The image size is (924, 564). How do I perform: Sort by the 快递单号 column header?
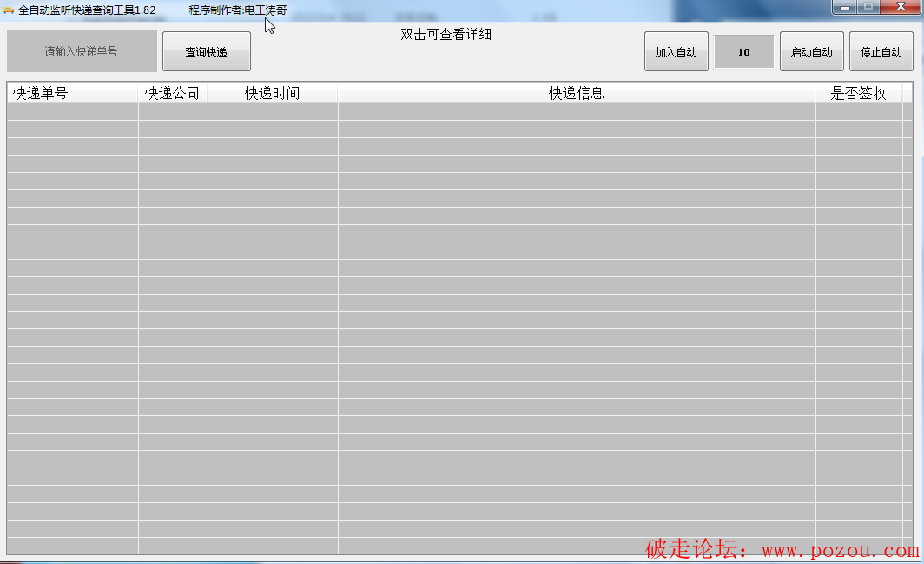[73, 93]
